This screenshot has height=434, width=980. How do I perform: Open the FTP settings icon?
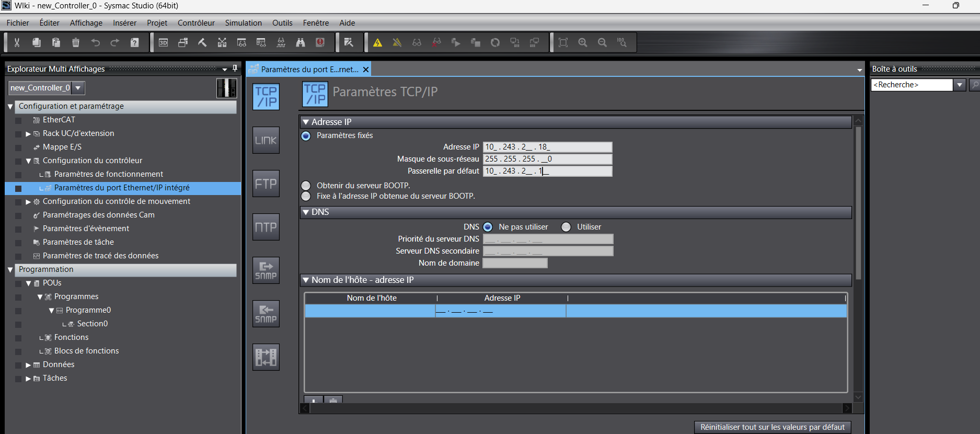click(266, 184)
